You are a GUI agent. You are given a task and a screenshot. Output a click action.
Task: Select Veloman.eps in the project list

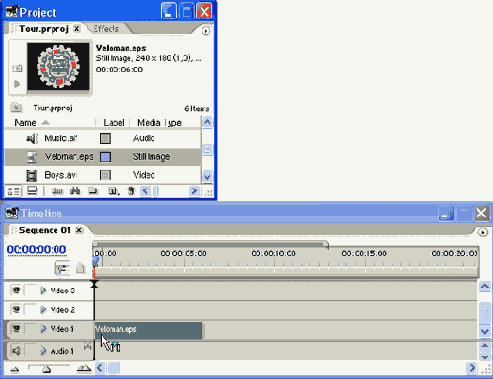point(103,157)
